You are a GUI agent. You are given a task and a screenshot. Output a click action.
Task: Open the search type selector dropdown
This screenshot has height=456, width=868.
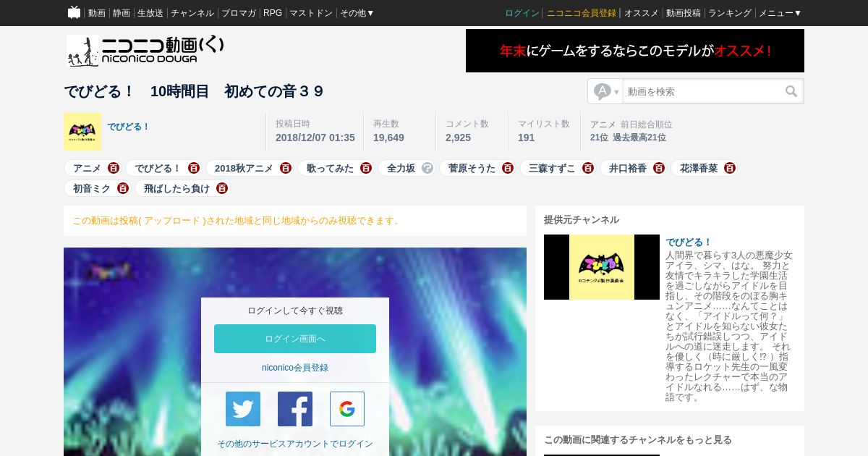point(606,91)
